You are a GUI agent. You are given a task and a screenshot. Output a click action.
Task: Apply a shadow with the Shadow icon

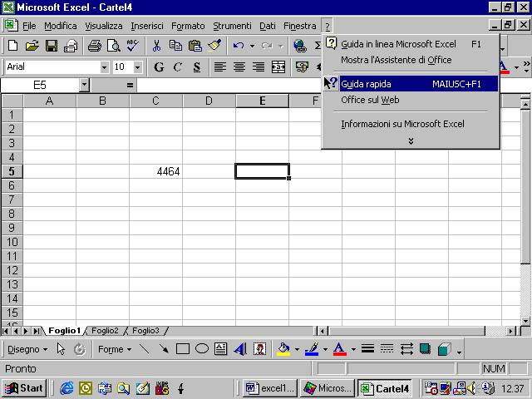point(425,349)
